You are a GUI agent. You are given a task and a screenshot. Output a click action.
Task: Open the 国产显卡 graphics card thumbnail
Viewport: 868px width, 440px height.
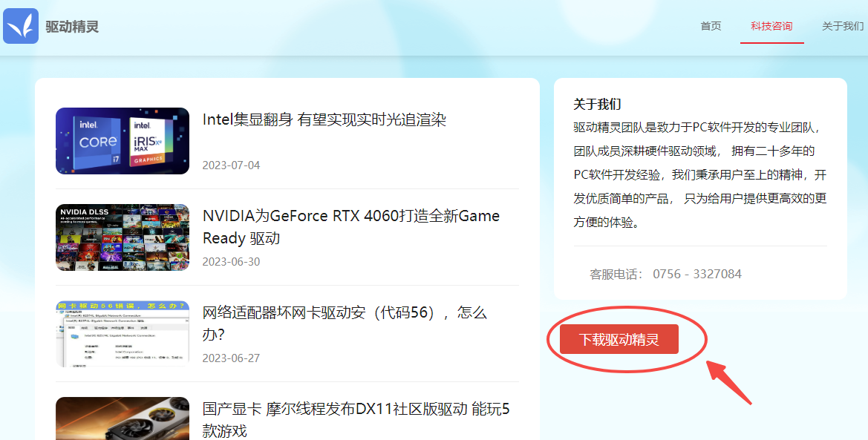pyautogui.click(x=123, y=419)
